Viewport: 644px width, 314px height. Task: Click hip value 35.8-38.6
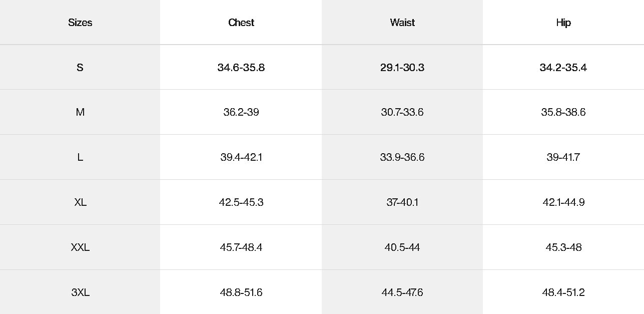pyautogui.click(x=563, y=112)
